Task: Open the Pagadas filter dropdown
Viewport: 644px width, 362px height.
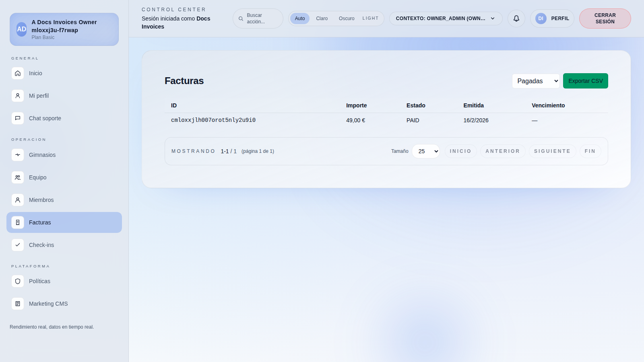Action: click(x=536, y=81)
